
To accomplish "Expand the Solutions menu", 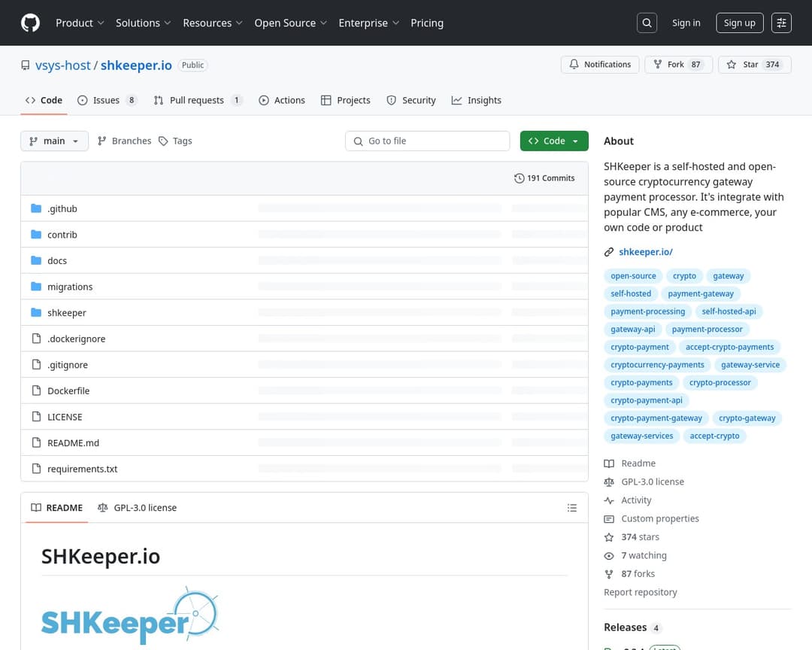I will [x=143, y=23].
